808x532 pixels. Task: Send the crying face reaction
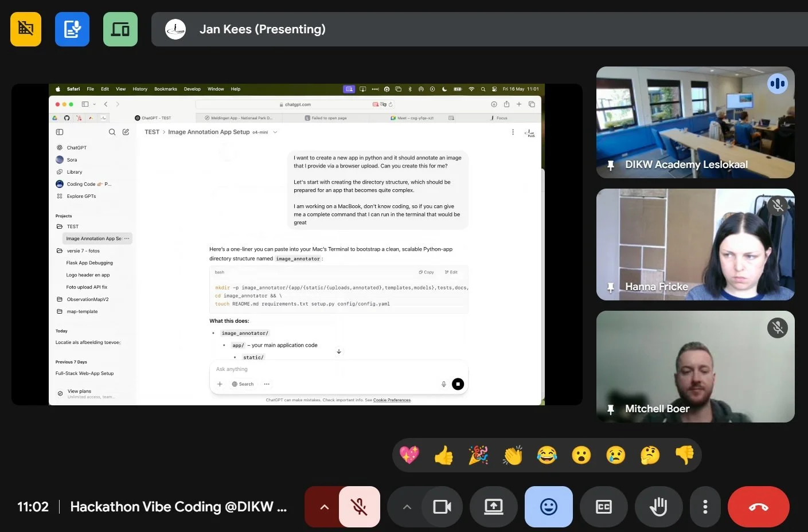click(x=616, y=455)
